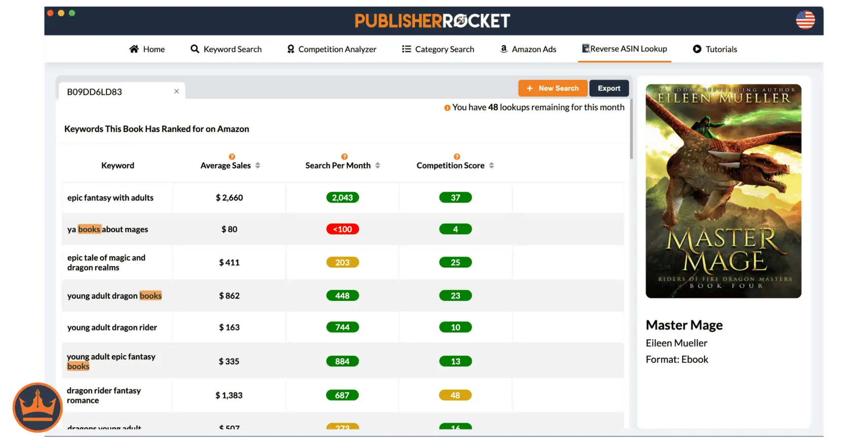Click the yellow 203 searches badge
This screenshot has width=868, height=443.
click(x=343, y=262)
